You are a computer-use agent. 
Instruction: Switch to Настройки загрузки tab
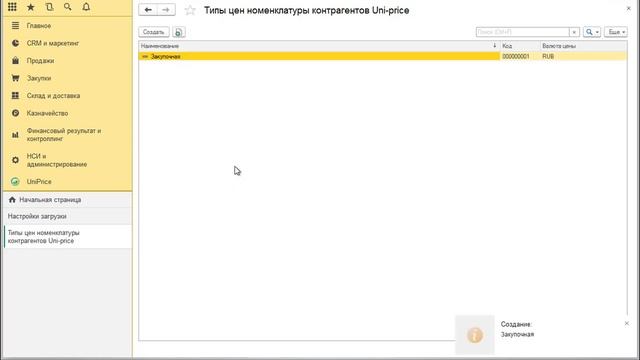click(x=67, y=216)
